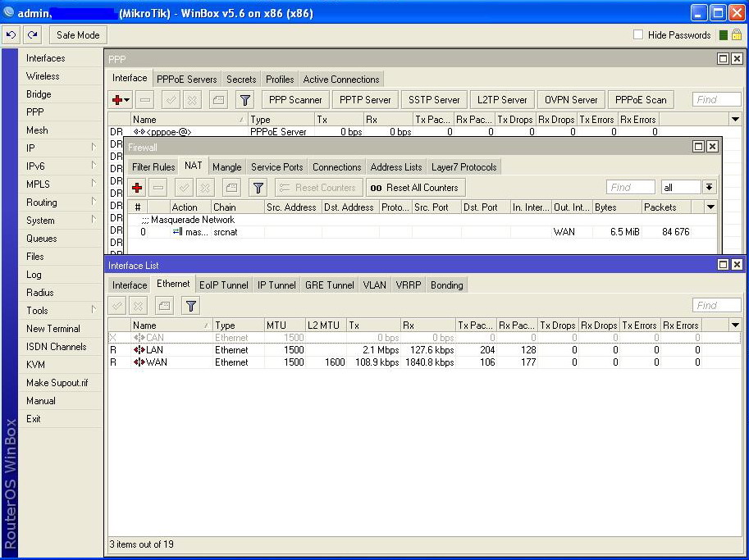
Task: Click the filter funnel icon in Firewall window
Action: (258, 188)
